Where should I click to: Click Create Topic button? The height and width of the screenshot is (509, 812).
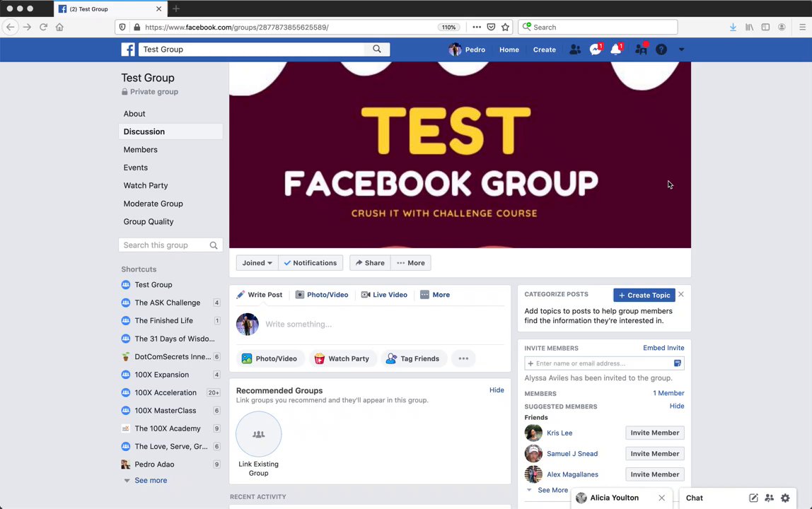click(644, 295)
